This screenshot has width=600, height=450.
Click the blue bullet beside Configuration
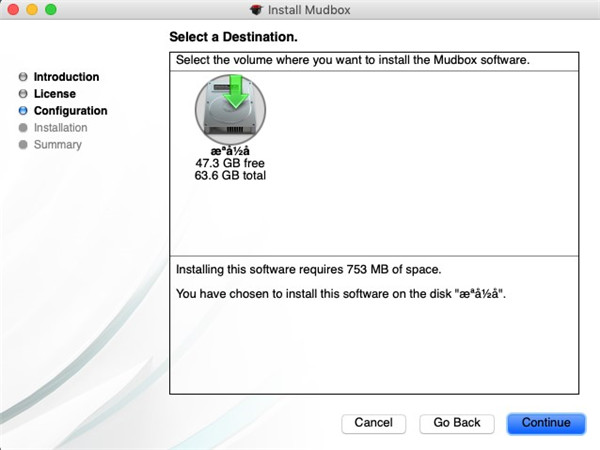(x=23, y=111)
